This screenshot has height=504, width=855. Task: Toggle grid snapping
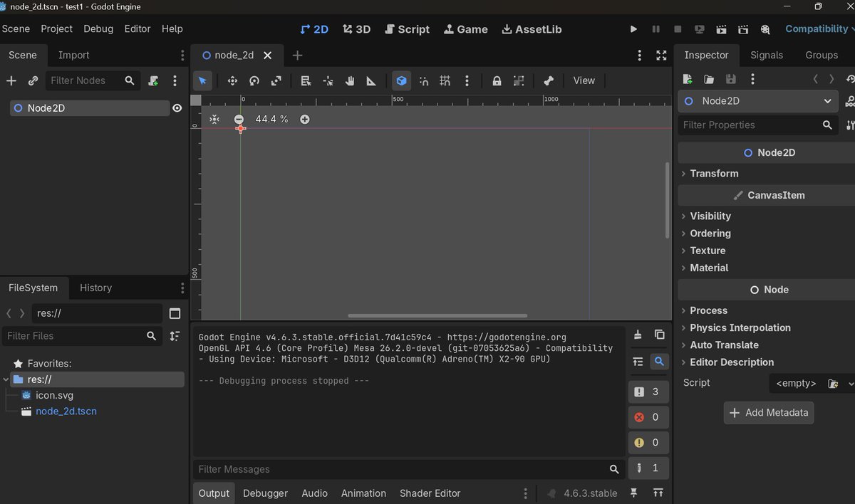tap(445, 81)
